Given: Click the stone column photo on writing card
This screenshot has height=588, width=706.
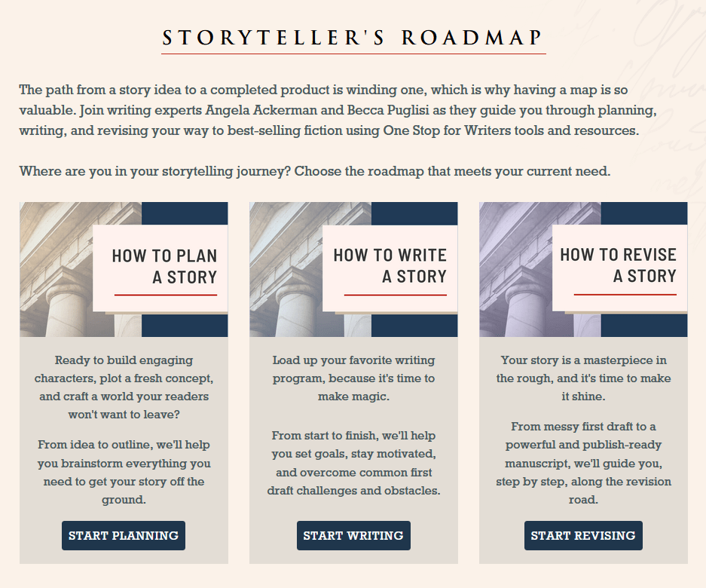Looking at the screenshot, I should [286, 269].
